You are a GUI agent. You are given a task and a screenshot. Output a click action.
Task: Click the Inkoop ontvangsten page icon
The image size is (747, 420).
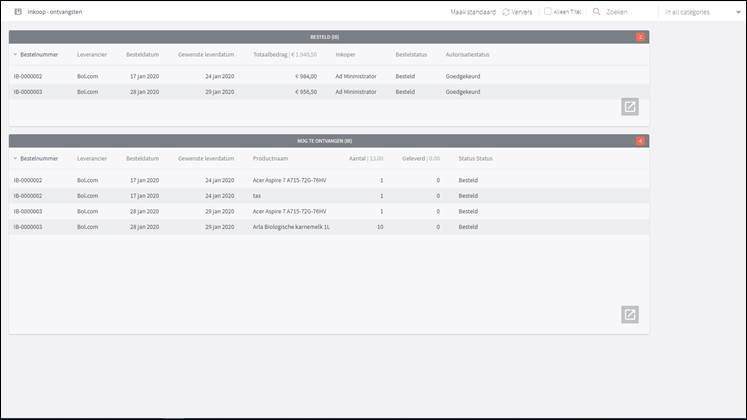click(18, 12)
